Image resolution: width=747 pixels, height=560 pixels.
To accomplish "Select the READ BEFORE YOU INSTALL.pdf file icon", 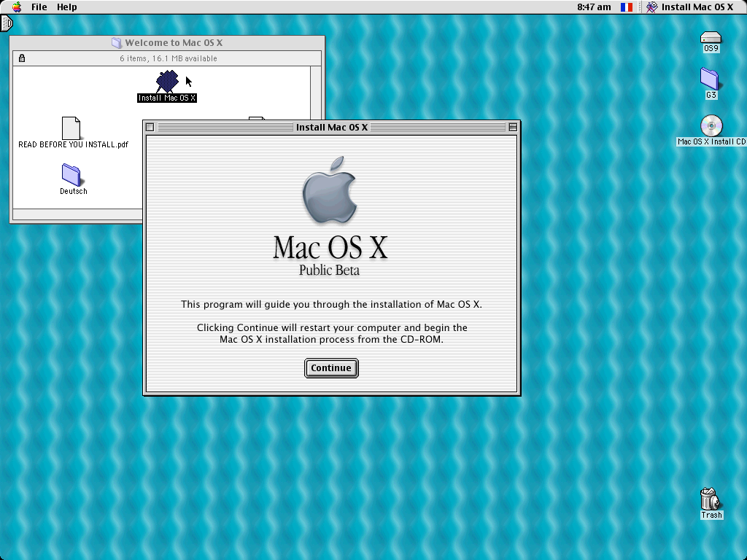I will pos(71,128).
